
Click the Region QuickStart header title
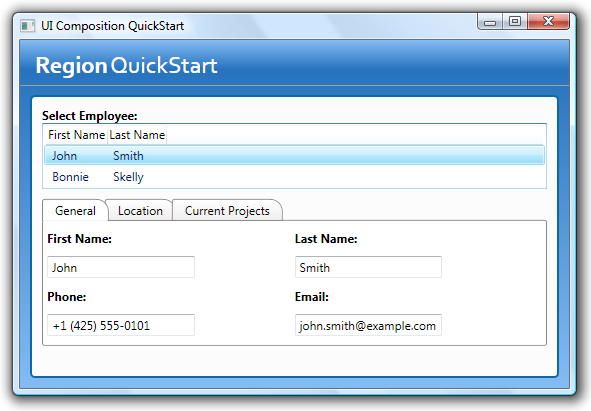126,66
